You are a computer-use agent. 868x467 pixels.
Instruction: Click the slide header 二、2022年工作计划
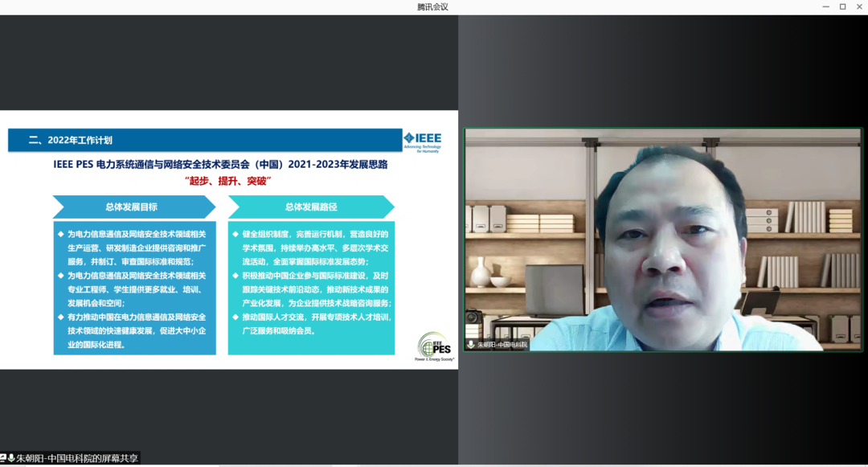(x=70, y=141)
